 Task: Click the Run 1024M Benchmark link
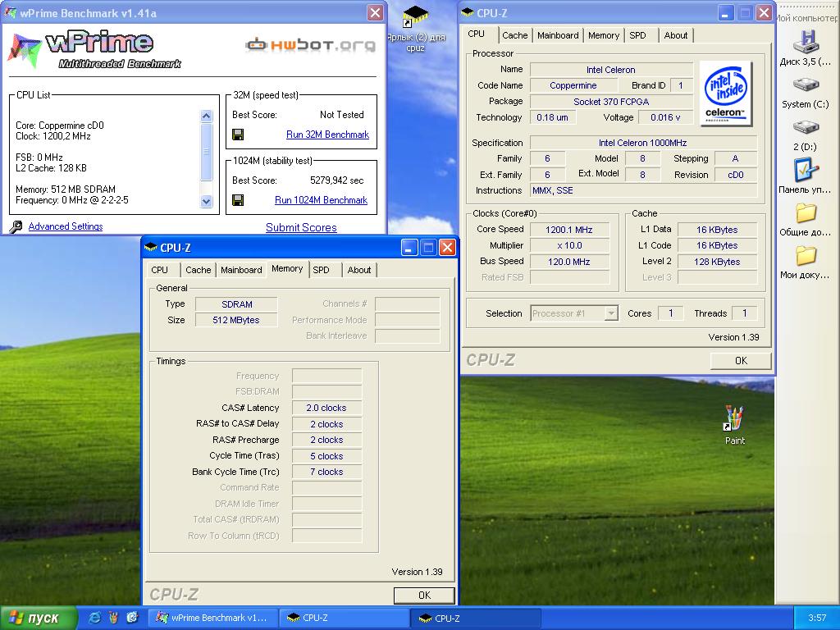[x=321, y=200]
